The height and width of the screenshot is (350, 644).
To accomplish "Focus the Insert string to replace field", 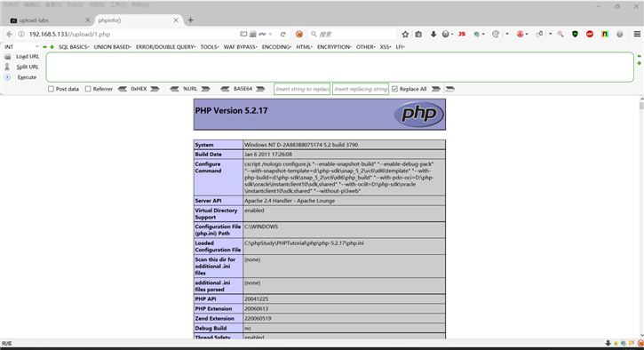I will [x=302, y=89].
